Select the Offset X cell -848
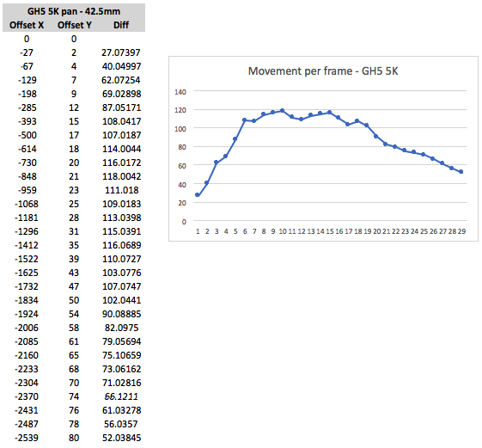482x448 pixels. pyautogui.click(x=27, y=176)
